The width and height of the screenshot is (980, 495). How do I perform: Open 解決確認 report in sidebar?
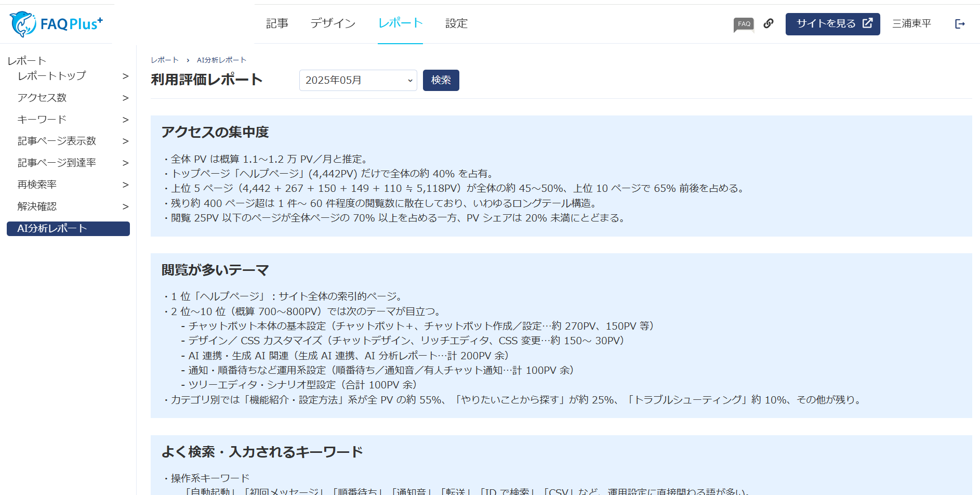pos(37,206)
